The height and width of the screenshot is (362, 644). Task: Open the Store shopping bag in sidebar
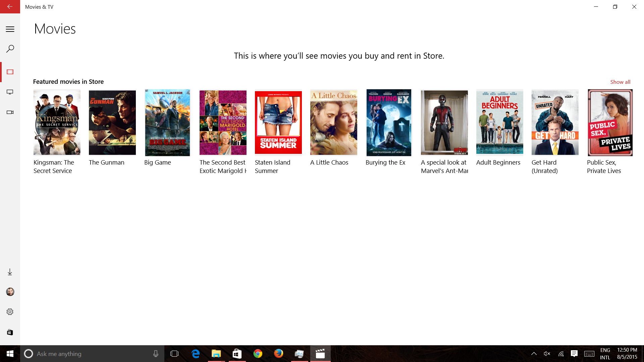(10, 332)
